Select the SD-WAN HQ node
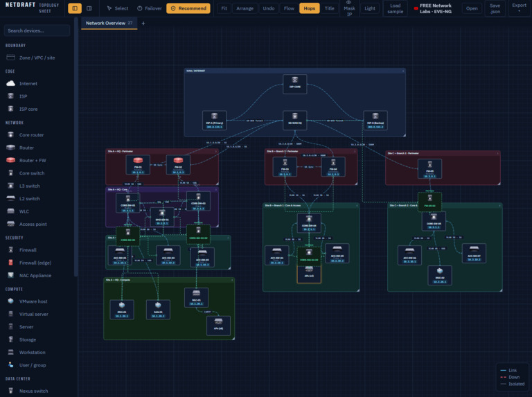 [x=295, y=120]
